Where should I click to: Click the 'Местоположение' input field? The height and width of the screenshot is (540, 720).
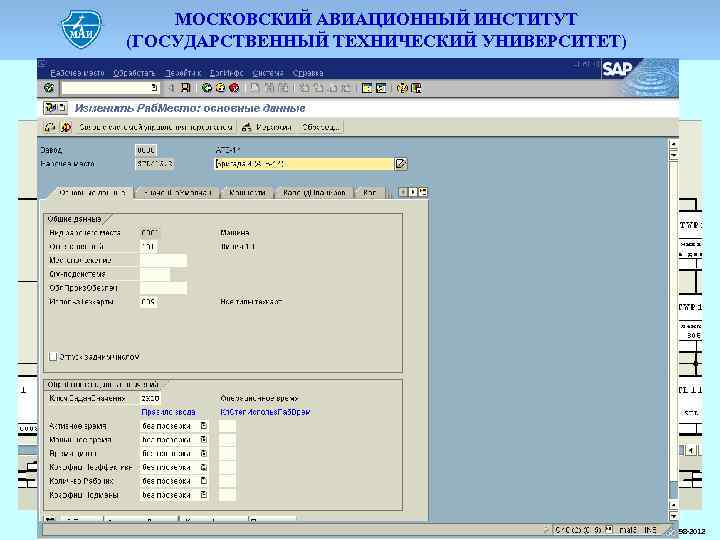163,260
